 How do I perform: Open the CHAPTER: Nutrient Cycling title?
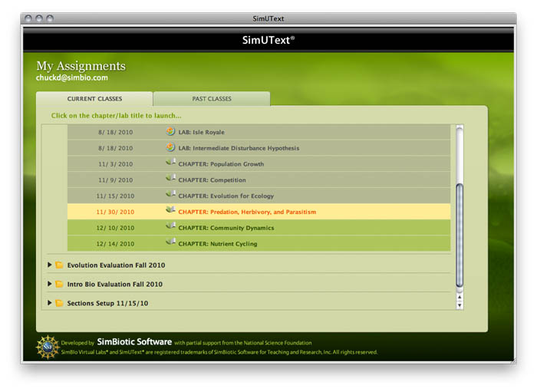tap(218, 244)
